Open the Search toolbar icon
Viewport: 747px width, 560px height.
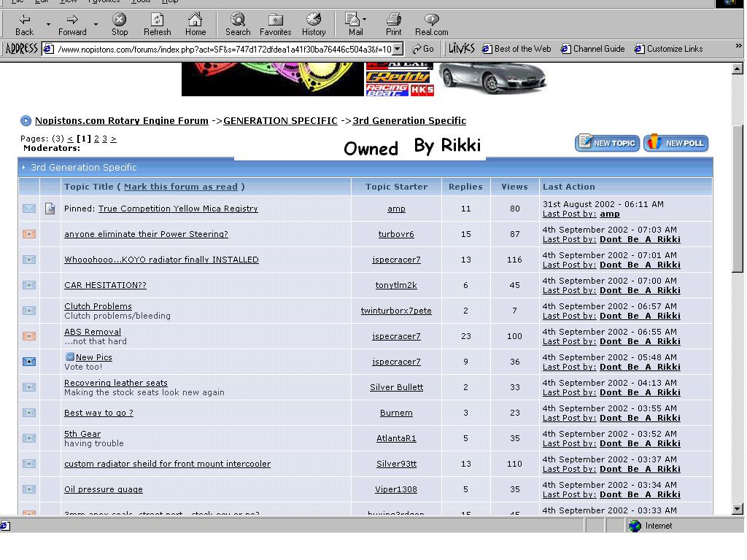click(x=237, y=20)
